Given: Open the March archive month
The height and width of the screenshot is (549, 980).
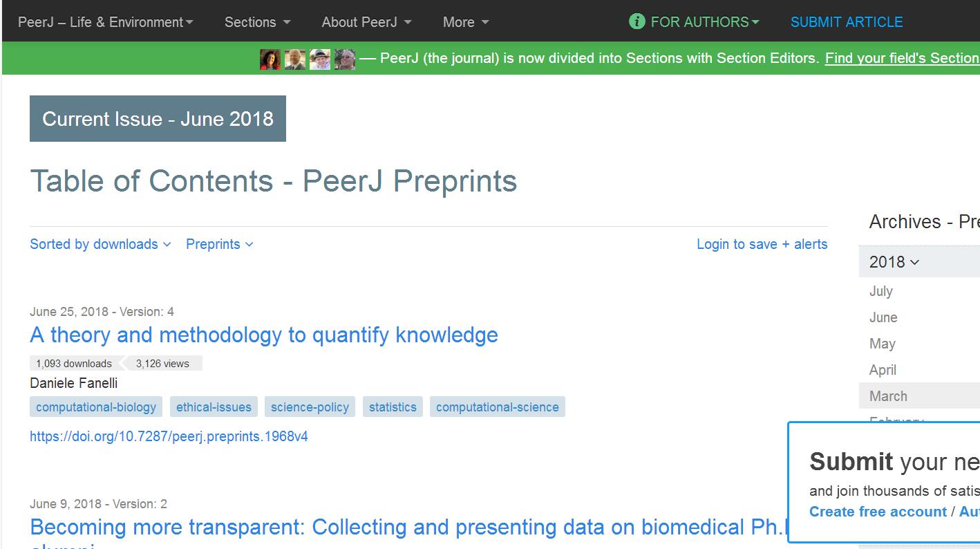Looking at the screenshot, I should [x=888, y=396].
